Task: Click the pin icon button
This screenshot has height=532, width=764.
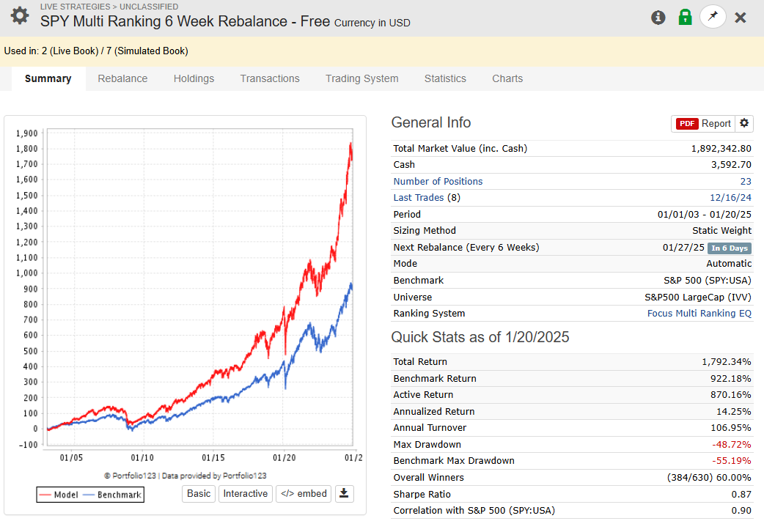Action: 713,17
